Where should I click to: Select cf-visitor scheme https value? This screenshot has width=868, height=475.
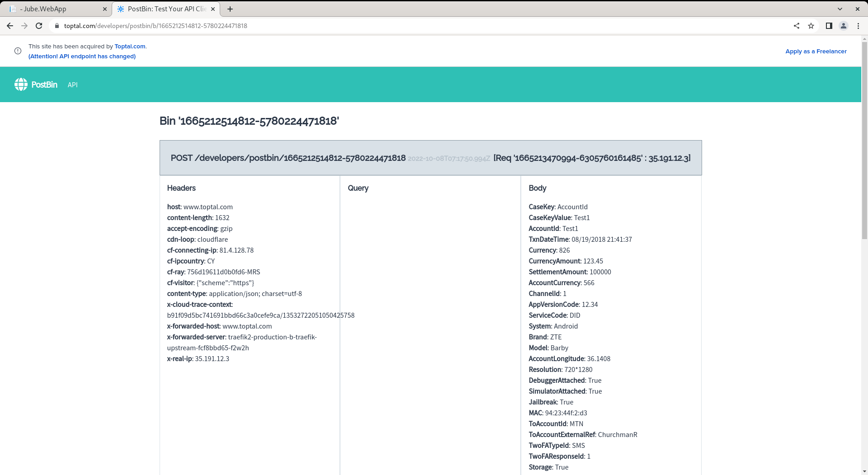[225, 282]
